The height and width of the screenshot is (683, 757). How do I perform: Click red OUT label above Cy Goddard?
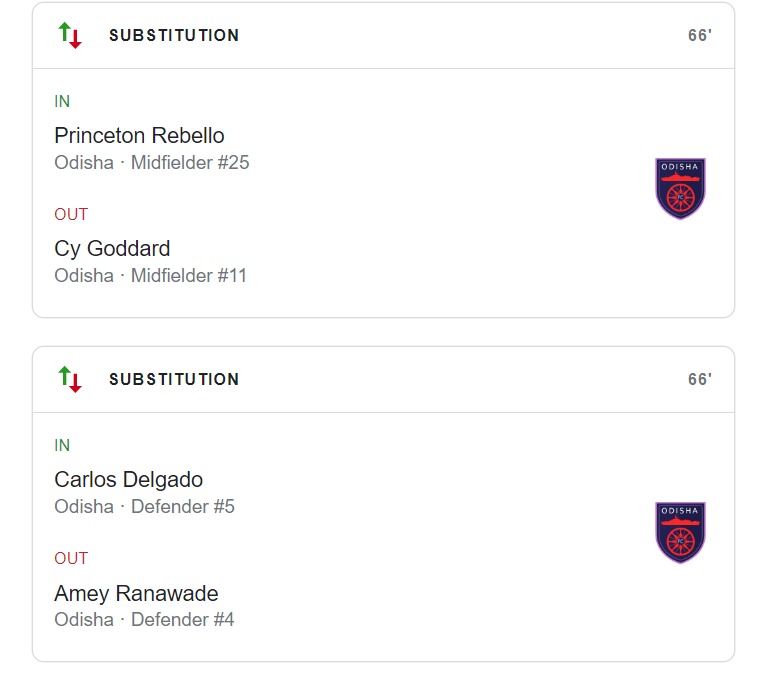click(71, 215)
